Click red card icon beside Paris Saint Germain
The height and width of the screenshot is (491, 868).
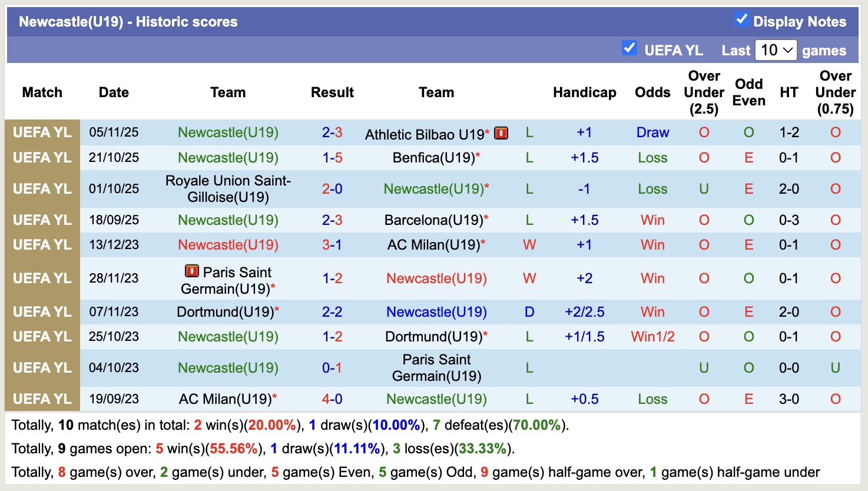pos(191,271)
